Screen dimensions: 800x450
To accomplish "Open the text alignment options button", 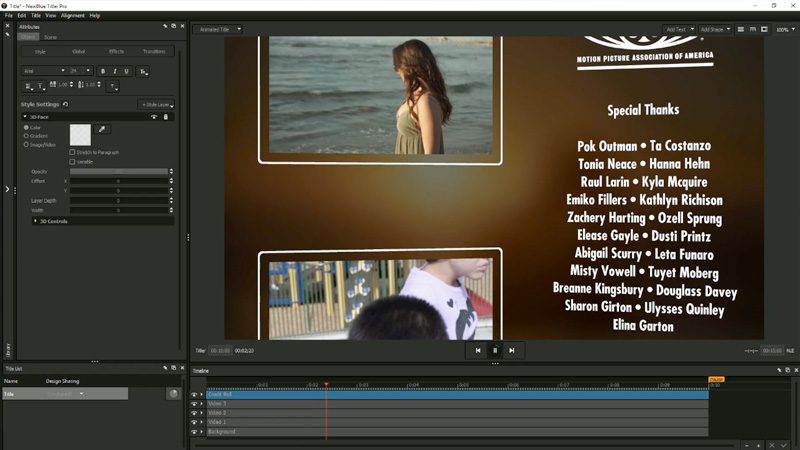I will [28, 86].
